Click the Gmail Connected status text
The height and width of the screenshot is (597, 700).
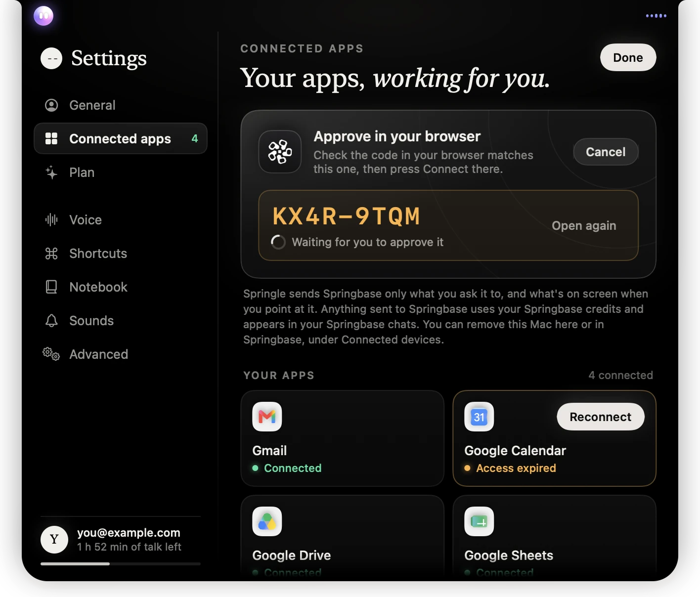(x=293, y=468)
